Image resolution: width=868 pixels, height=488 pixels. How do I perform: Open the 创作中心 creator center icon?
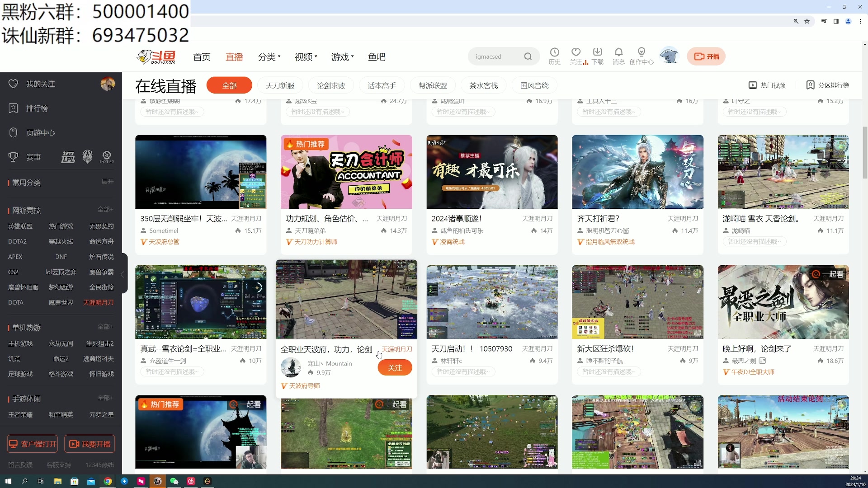[641, 55]
